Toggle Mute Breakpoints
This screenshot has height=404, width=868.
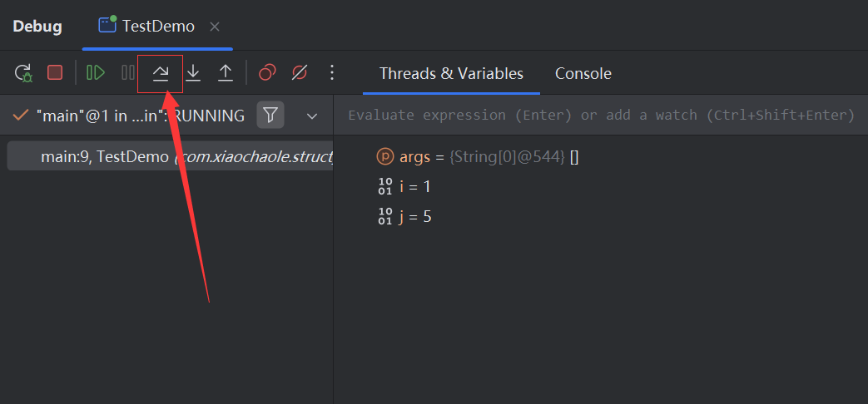click(x=300, y=73)
